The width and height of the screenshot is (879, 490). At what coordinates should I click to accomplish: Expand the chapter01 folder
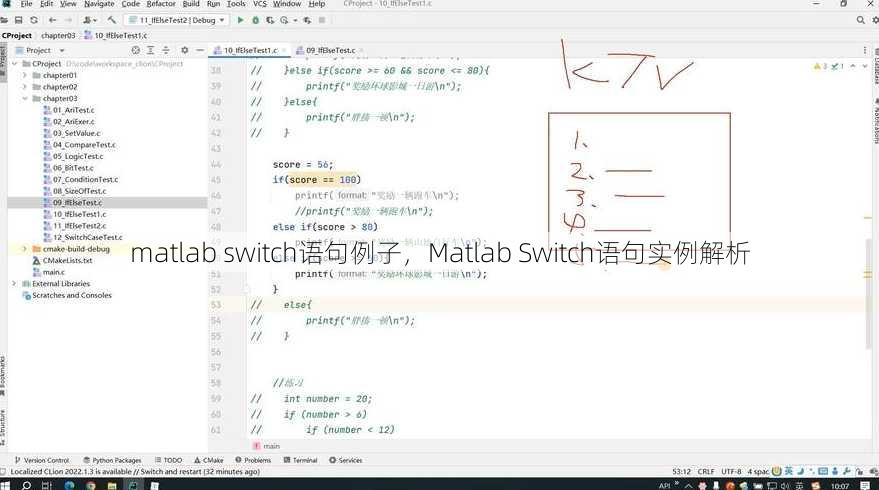coord(24,75)
